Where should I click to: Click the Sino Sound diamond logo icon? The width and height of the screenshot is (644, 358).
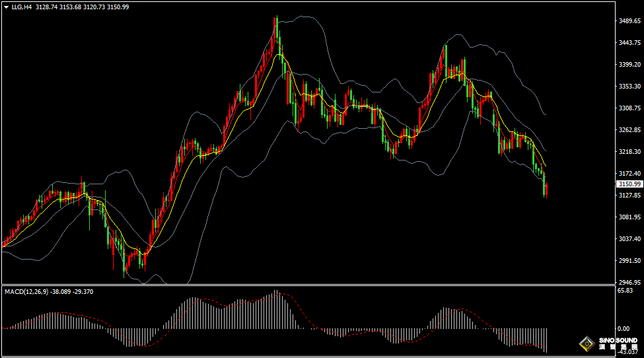pyautogui.click(x=586, y=343)
